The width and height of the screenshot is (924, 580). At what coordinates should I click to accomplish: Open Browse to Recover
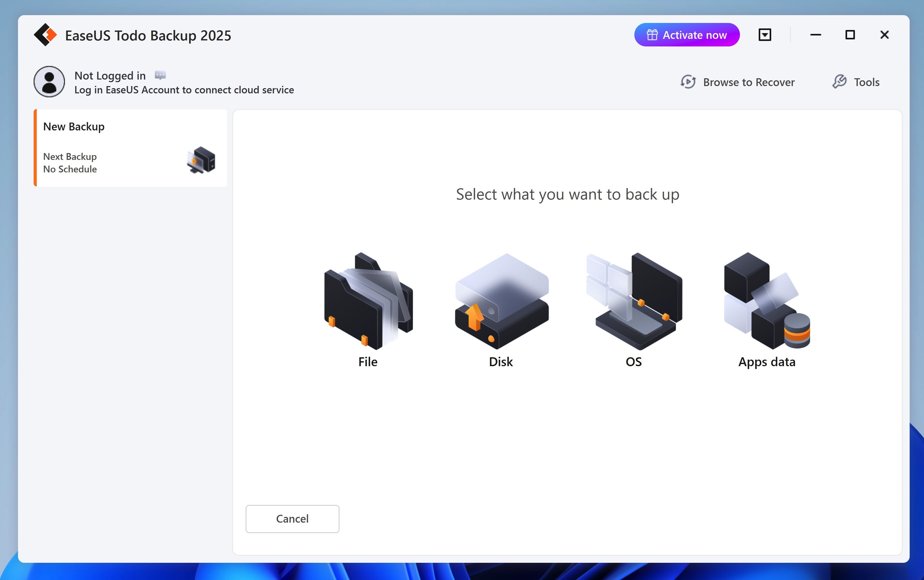[737, 82]
